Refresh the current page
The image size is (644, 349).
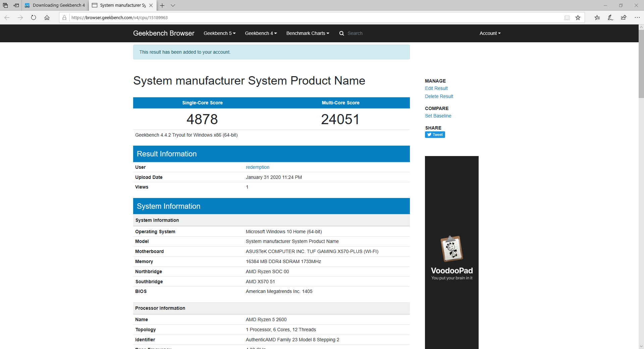coord(34,17)
